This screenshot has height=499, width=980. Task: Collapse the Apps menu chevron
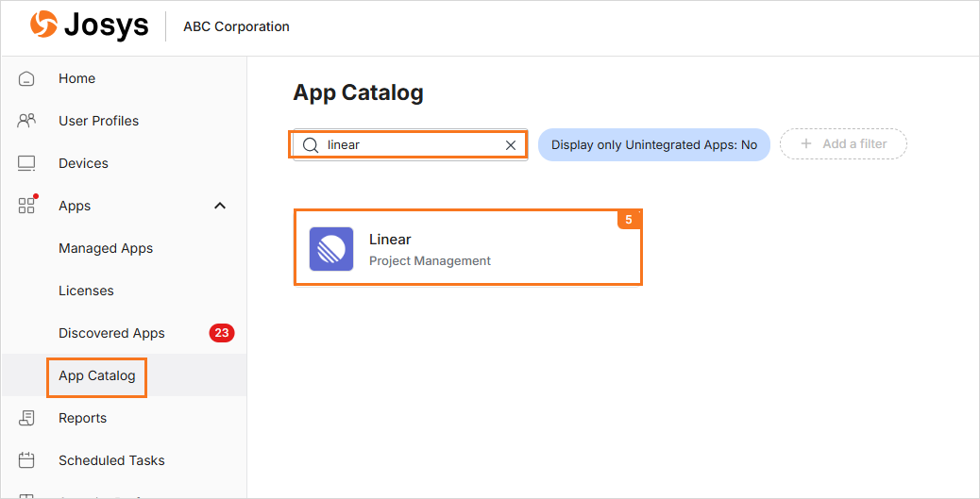(220, 206)
